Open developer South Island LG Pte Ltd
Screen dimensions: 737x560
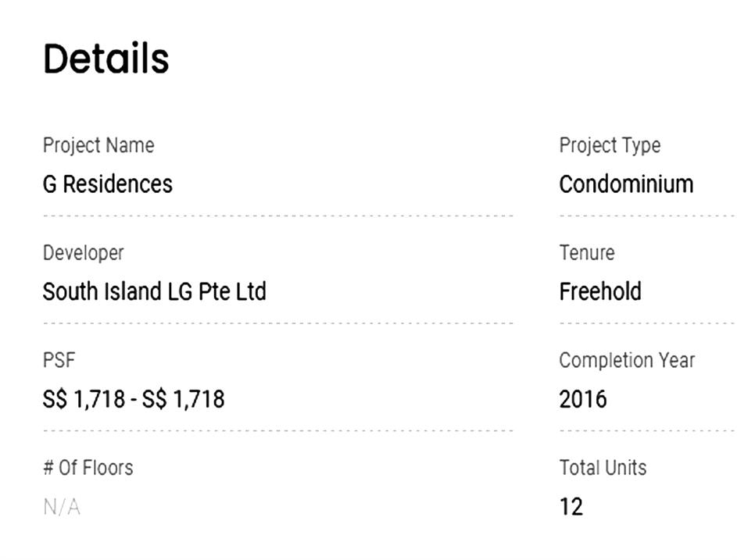(154, 292)
